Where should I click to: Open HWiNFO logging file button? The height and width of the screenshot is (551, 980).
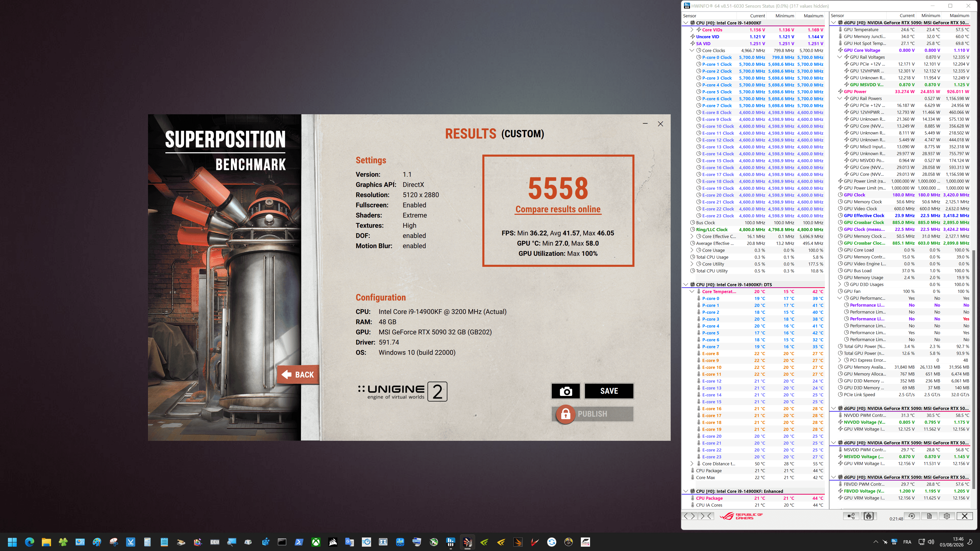[929, 516]
